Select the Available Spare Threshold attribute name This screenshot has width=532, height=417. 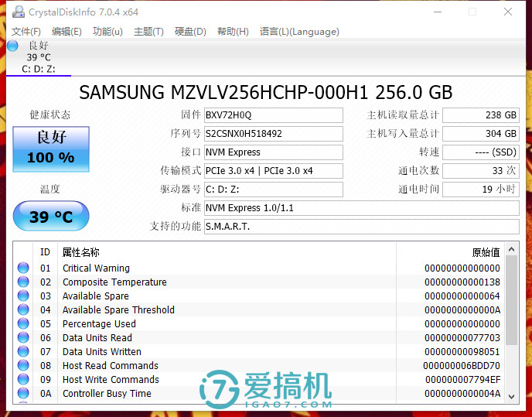pos(118,310)
